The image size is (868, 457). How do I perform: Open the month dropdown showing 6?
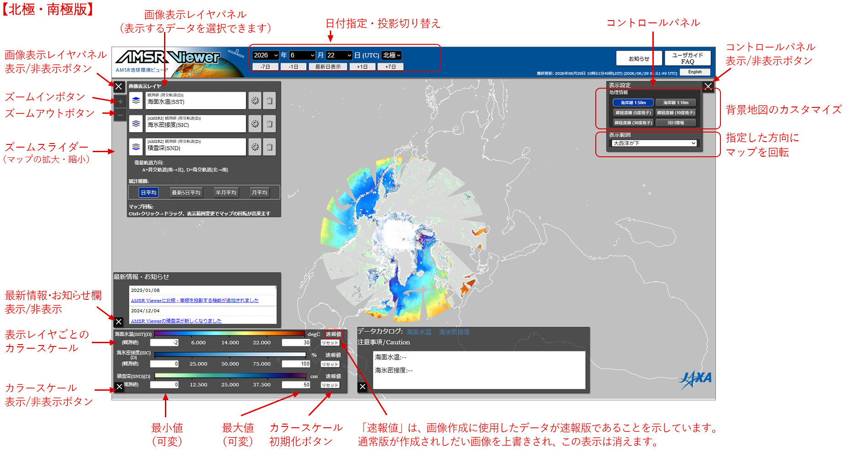pos(302,55)
